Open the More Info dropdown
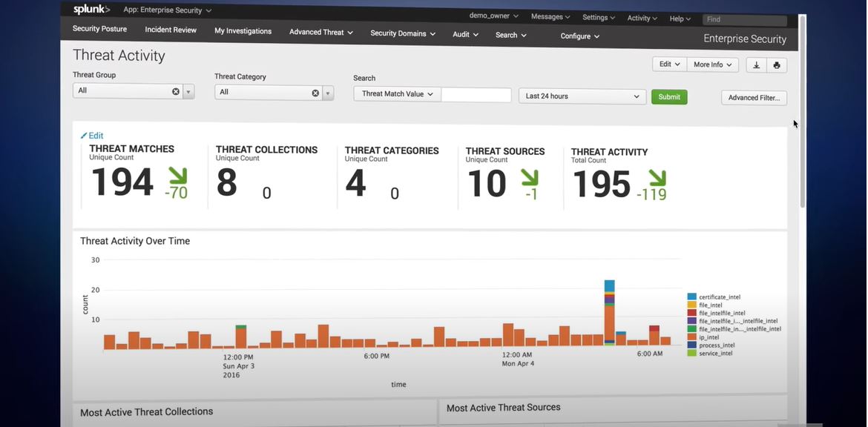 click(x=712, y=64)
